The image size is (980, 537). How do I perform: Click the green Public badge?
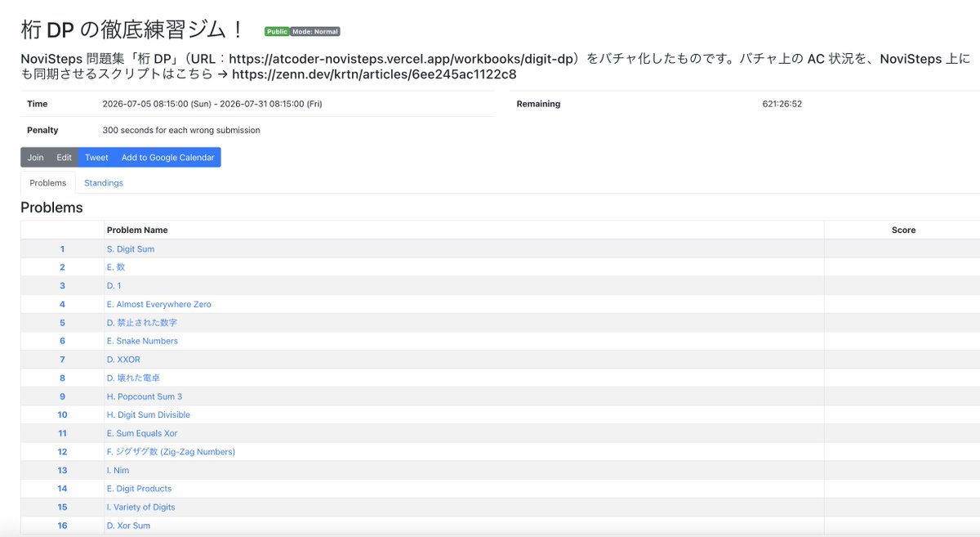tap(277, 32)
